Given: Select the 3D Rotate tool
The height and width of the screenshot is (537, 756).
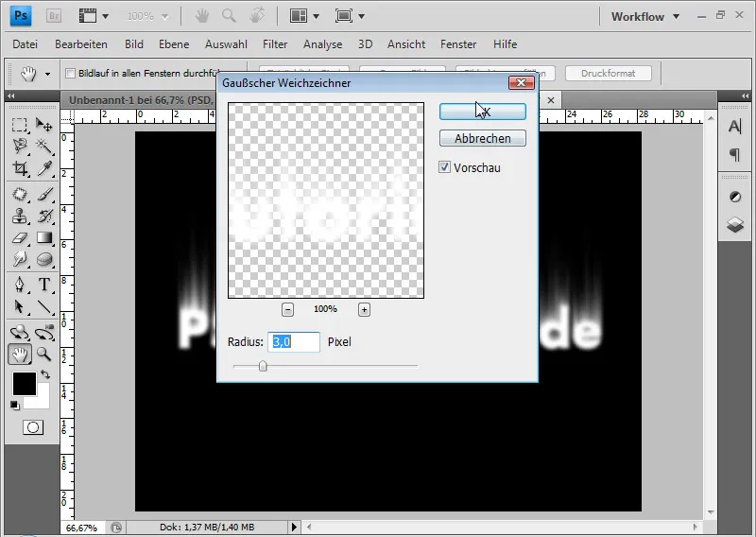Looking at the screenshot, I should [19, 332].
